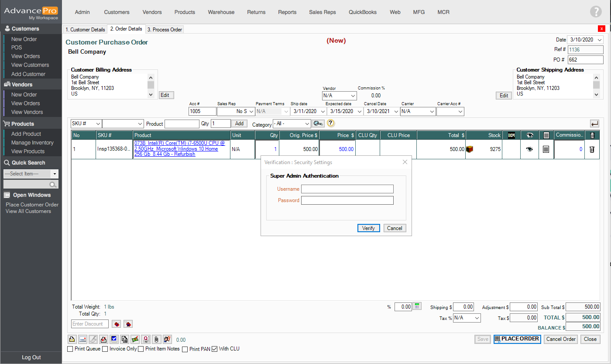Viewport: 611px width, 364px height.
Task: Open the Warehouse menu
Action: pyautogui.click(x=221, y=12)
